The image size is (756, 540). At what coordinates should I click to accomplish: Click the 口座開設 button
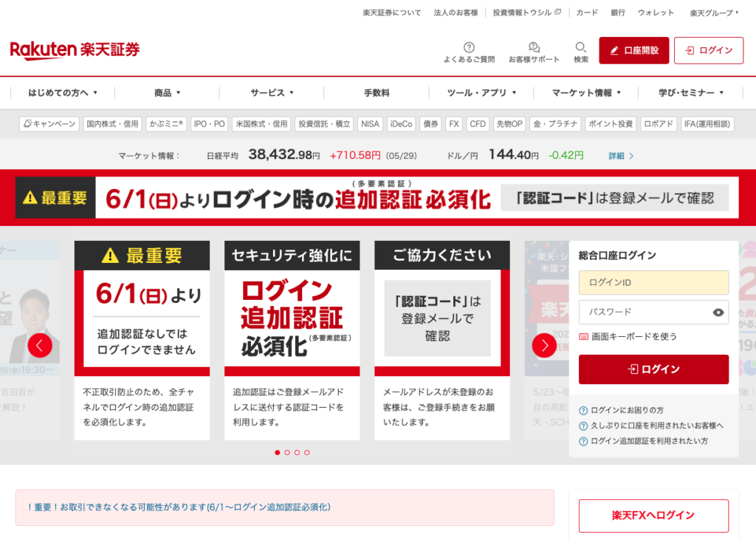click(x=634, y=50)
